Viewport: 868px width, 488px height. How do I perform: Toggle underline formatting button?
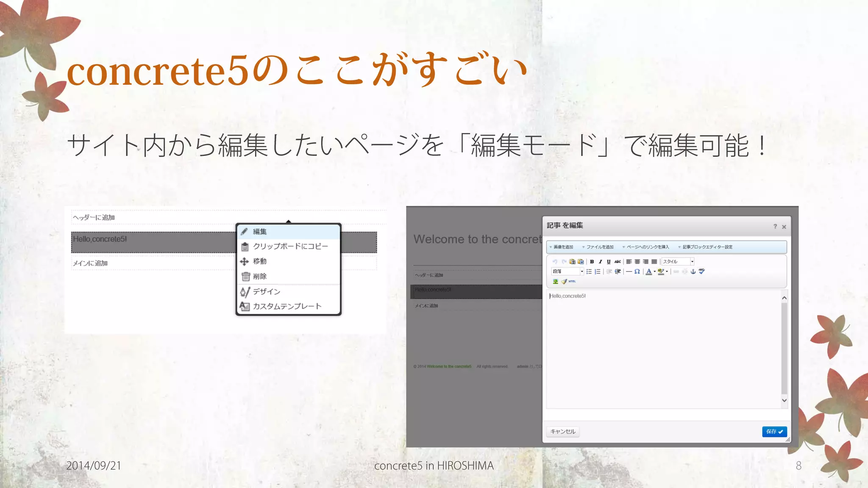(x=609, y=262)
